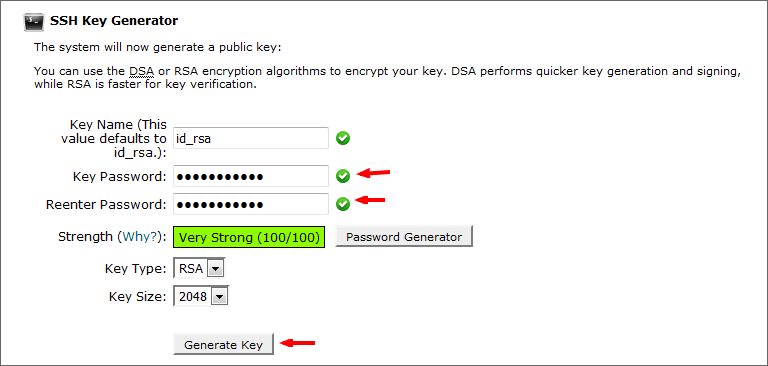This screenshot has height=366, width=768.
Task: Click the green checkmark next to Key Name
Action: pyautogui.click(x=343, y=138)
